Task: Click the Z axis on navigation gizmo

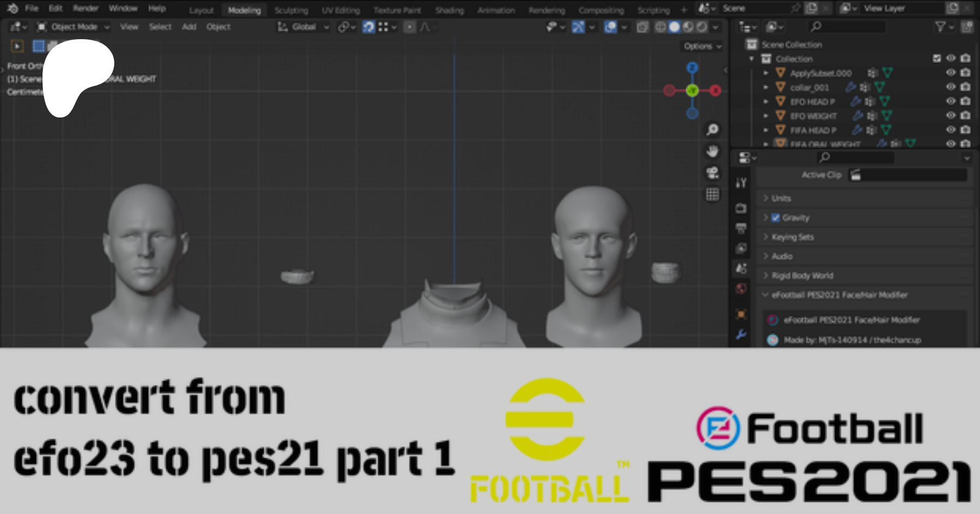Action: pos(692,67)
